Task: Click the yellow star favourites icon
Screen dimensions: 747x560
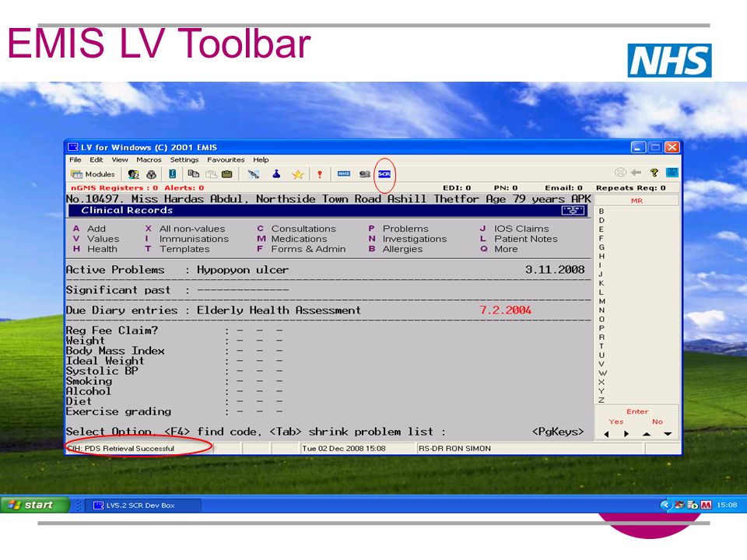Action: pyautogui.click(x=298, y=174)
